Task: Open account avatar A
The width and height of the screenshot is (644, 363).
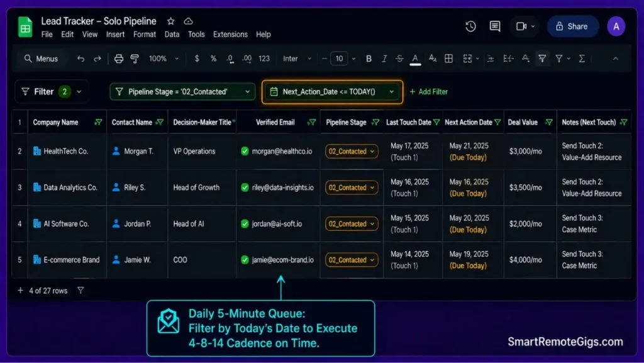Action: (616, 26)
